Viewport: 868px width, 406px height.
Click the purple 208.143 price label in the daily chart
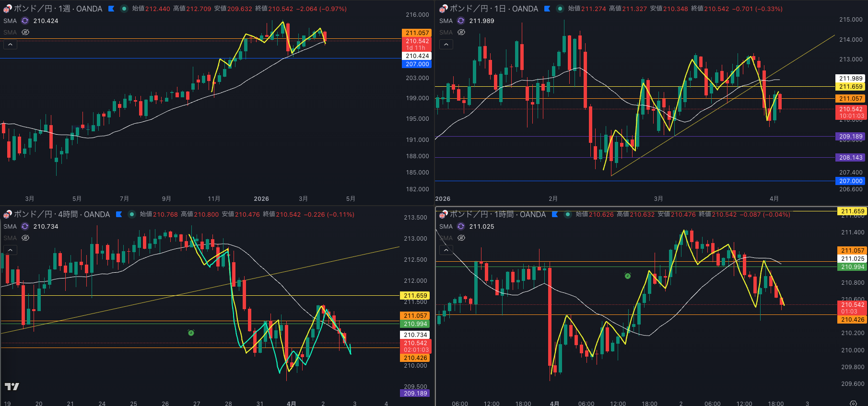coord(851,157)
